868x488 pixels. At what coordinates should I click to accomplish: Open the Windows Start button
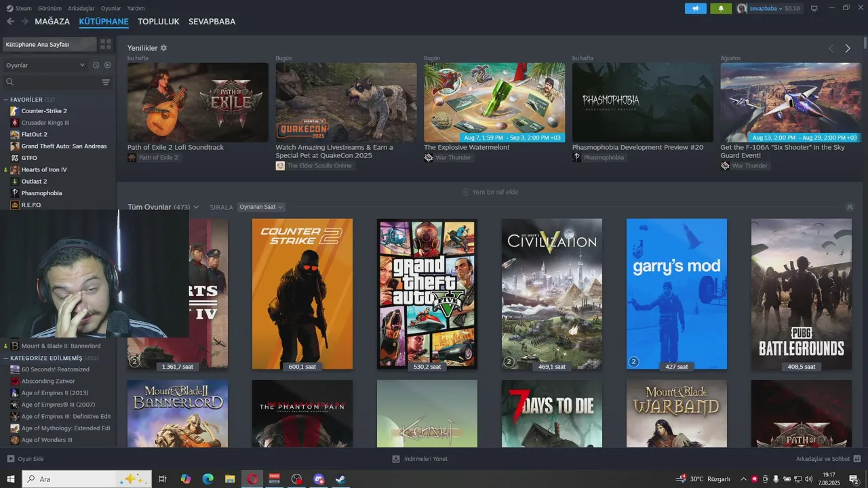pos(11,479)
